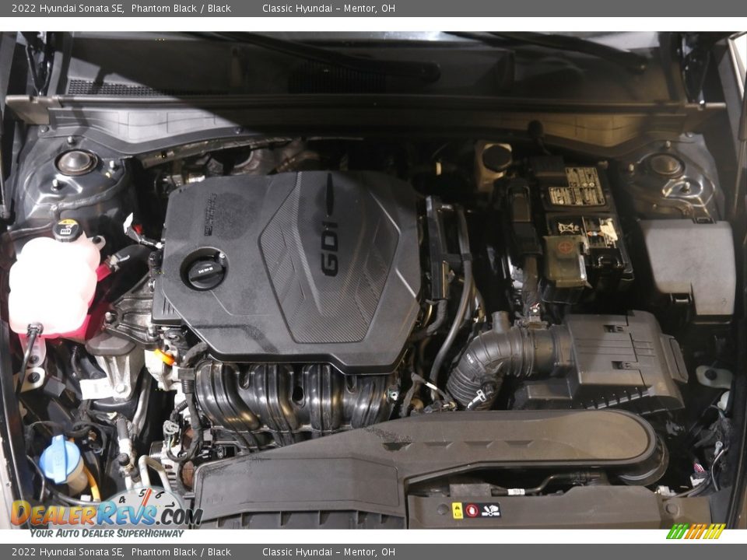Image resolution: width=747 pixels, height=560 pixels.
Task: Select the orange connector clip near the engine
Action: (x=165, y=358)
